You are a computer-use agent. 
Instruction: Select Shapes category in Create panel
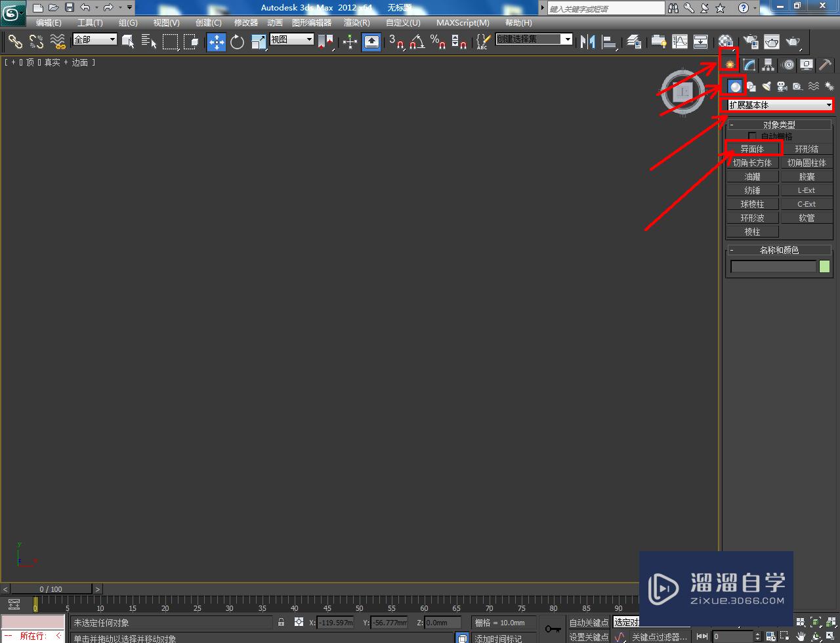(751, 86)
